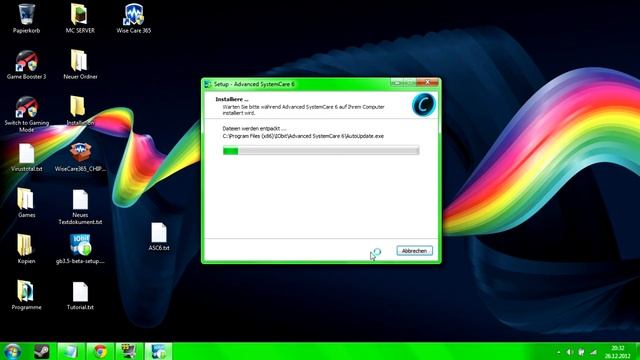Click the Show desktop strip
The width and height of the screenshot is (640, 360).
(637, 351)
